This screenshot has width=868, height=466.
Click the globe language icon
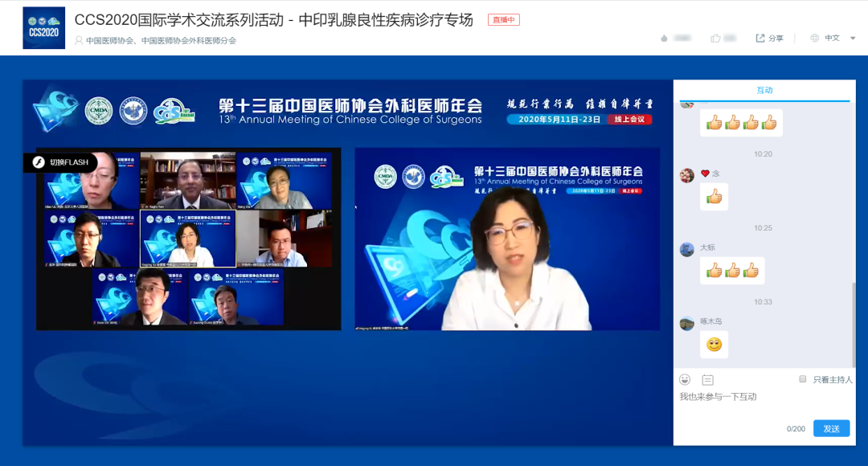pos(814,38)
